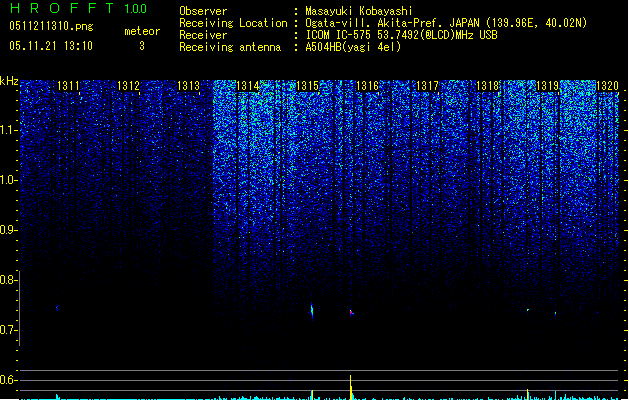629x400 pixels.
Task: Click time marker 1316
Action: pos(367,86)
